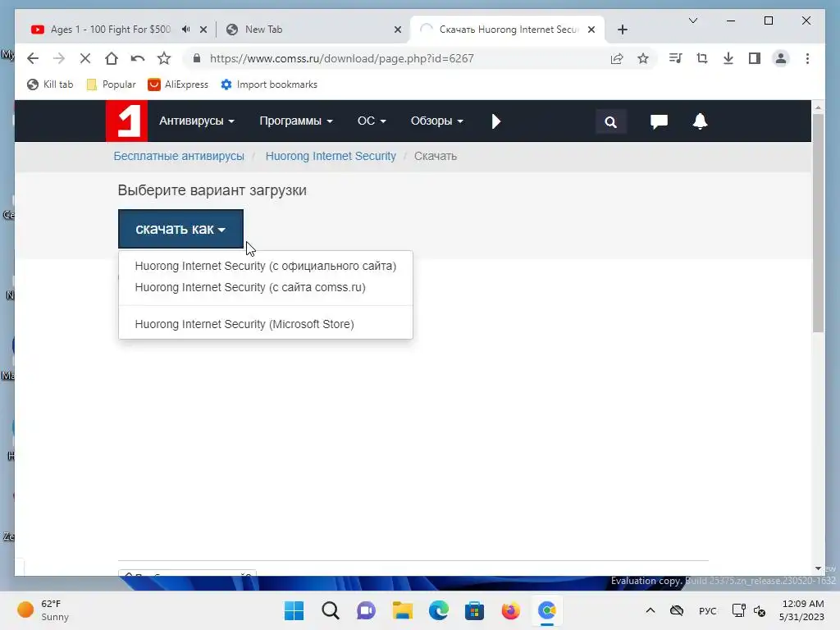Open the weather widget 62°F Sunny
Screen dimensions: 840x630
(x=43, y=610)
